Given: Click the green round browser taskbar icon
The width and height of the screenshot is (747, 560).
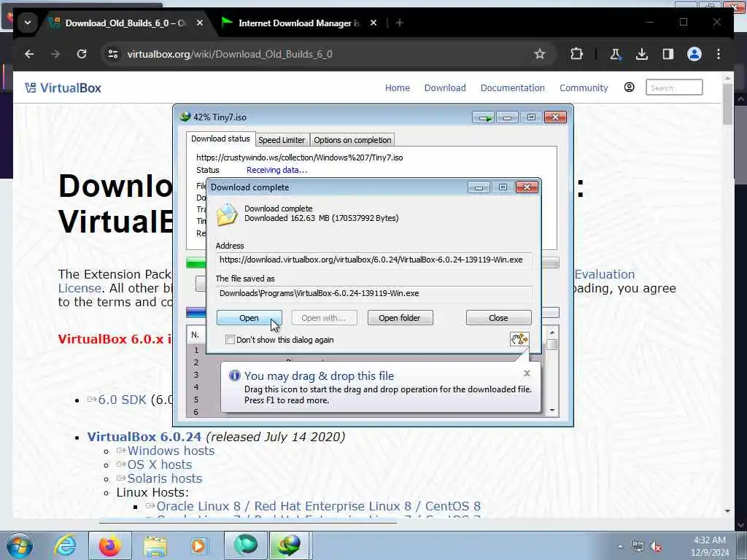Looking at the screenshot, I should [246, 545].
